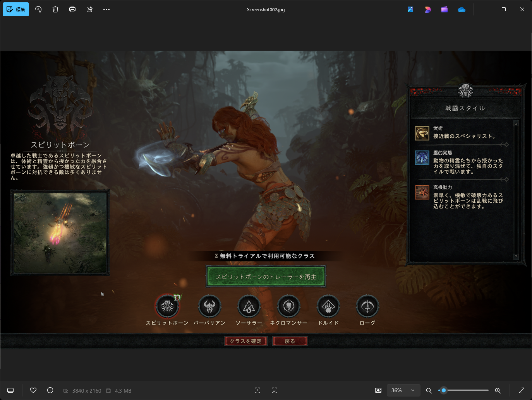Fit the image to window
Screen dimensions: 532x400
point(378,390)
